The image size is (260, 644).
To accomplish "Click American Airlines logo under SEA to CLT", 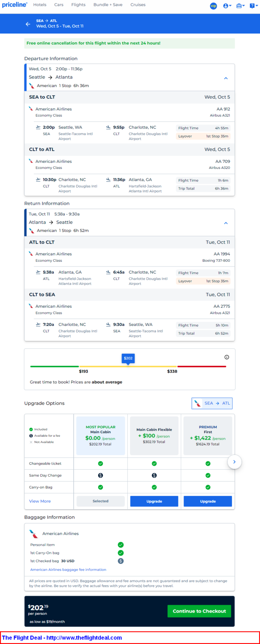I will (x=31, y=109).
